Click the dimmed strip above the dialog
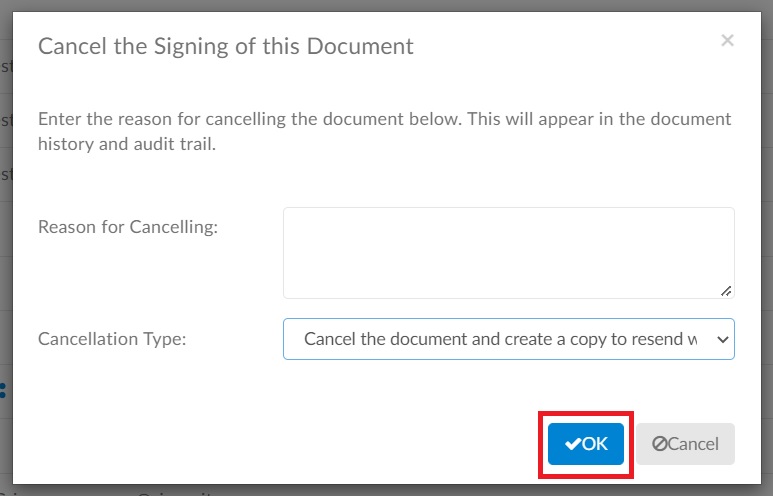Screen dimensions: 773x496 (x=386, y=5)
